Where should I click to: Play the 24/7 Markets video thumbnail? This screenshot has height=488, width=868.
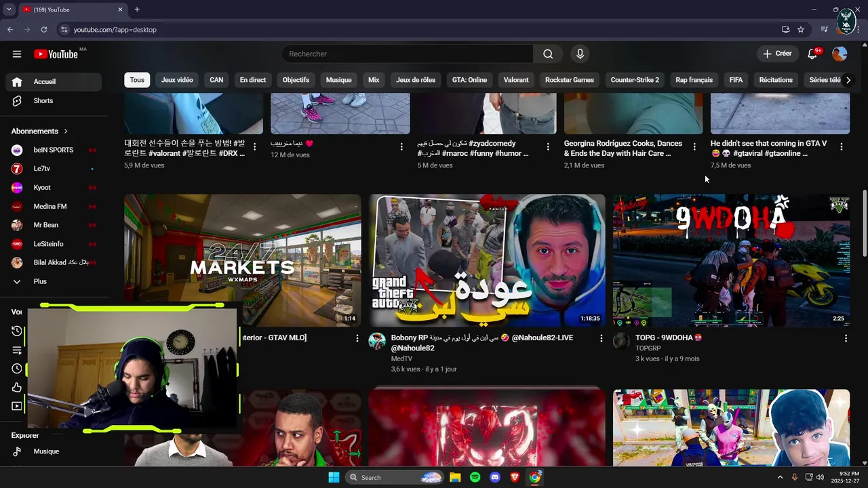click(242, 260)
